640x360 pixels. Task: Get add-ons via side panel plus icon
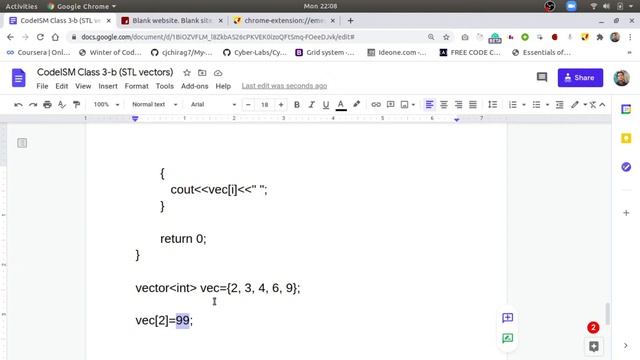[626, 213]
